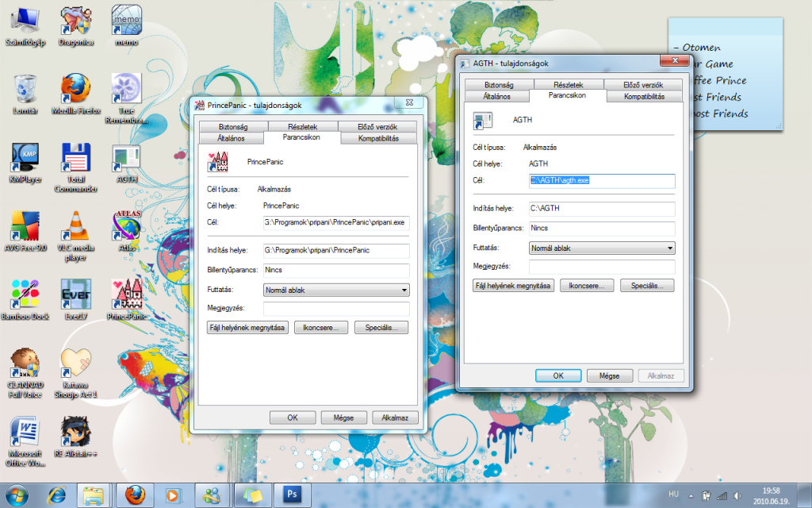Switch to Kompatibilitás tab in AGTH window
Viewport: 812px width, 508px height.
pyautogui.click(x=644, y=96)
